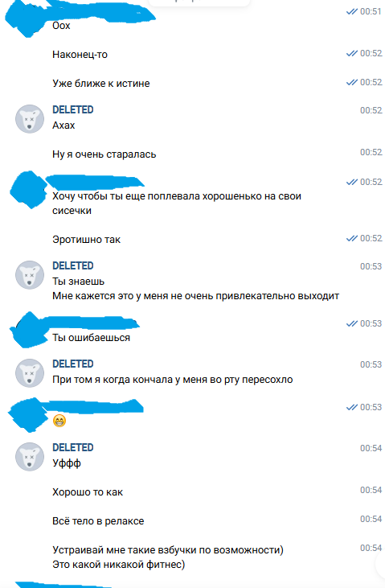Select the 'Оох' message
Viewport: 385px width, 588px height.
[61, 26]
